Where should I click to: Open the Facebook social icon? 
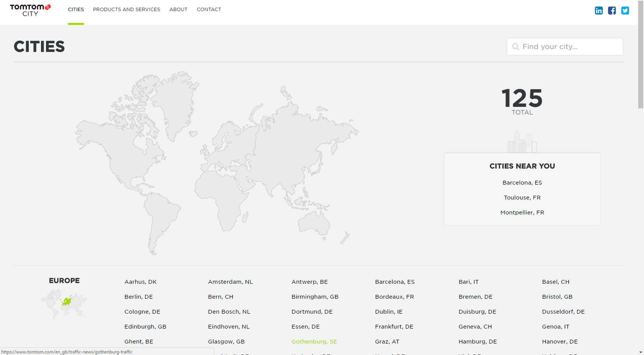coord(612,10)
